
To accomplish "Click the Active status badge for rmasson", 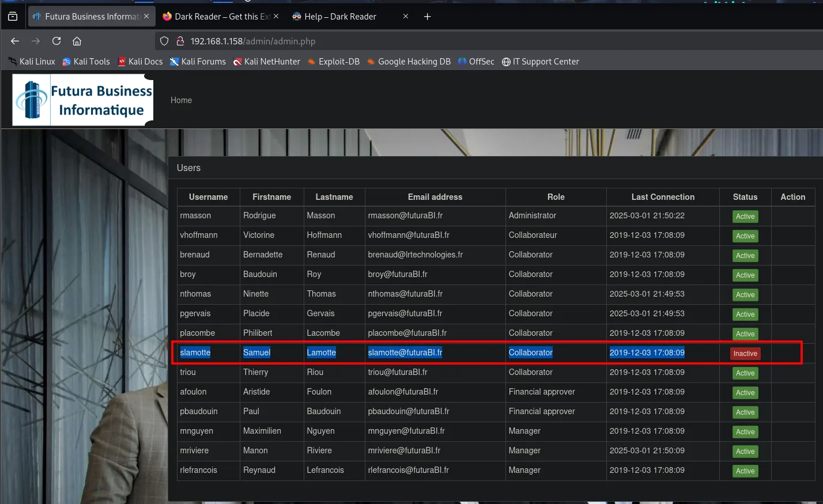I will 745,217.
